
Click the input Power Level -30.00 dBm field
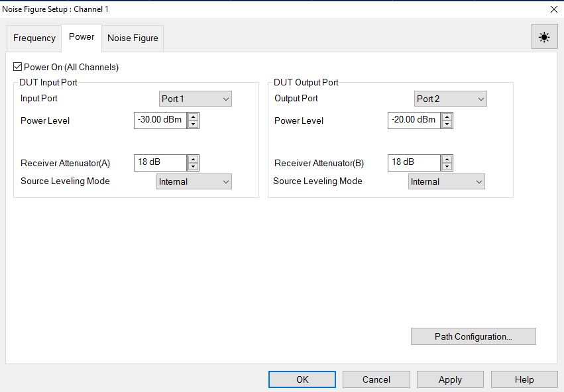click(160, 120)
